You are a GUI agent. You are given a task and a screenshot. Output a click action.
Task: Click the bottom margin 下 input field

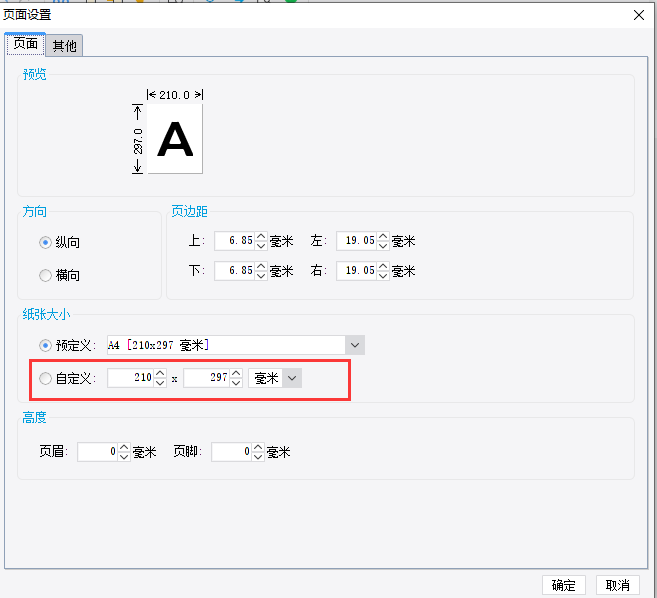point(234,271)
